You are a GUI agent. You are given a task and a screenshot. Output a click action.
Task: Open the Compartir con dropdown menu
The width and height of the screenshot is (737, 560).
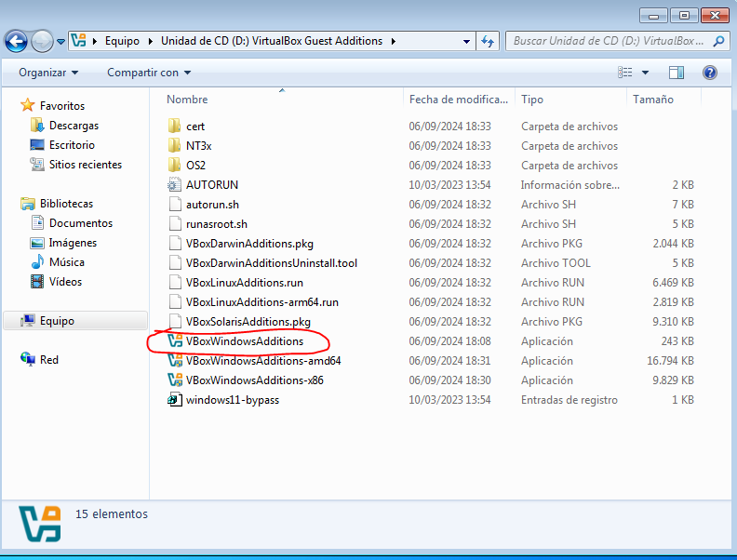click(148, 73)
